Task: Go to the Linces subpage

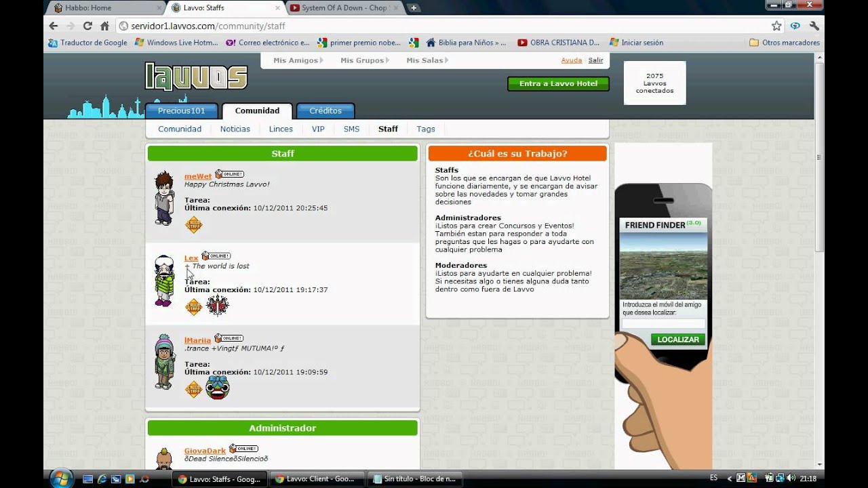Action: click(281, 129)
